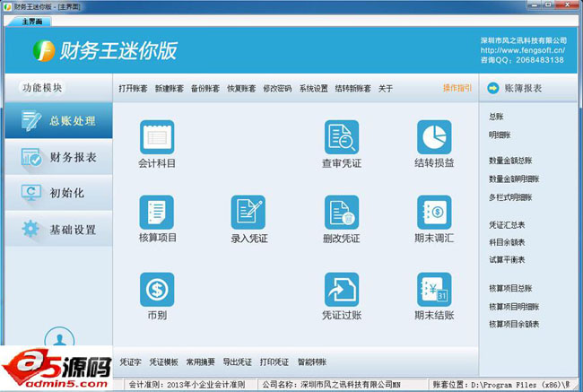
Task: Open the orange 操作指引 link
Action: point(457,88)
